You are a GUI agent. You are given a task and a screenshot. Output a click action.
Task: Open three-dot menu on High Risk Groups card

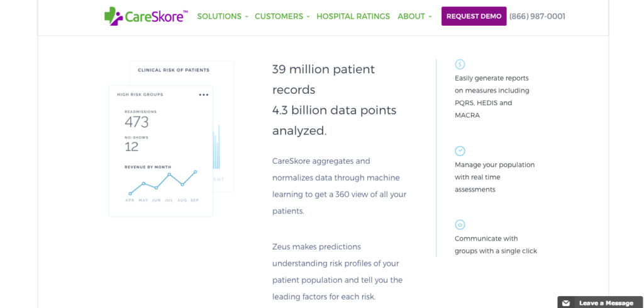coord(203,95)
